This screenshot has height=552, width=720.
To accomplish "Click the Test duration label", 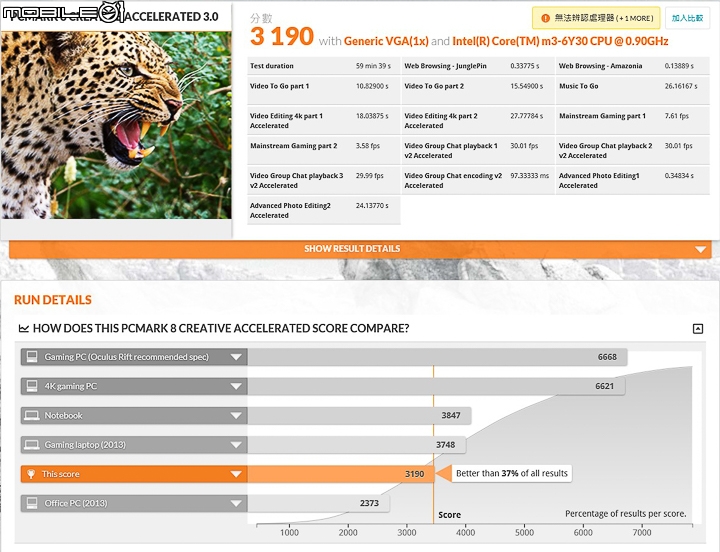I will coord(271,66).
